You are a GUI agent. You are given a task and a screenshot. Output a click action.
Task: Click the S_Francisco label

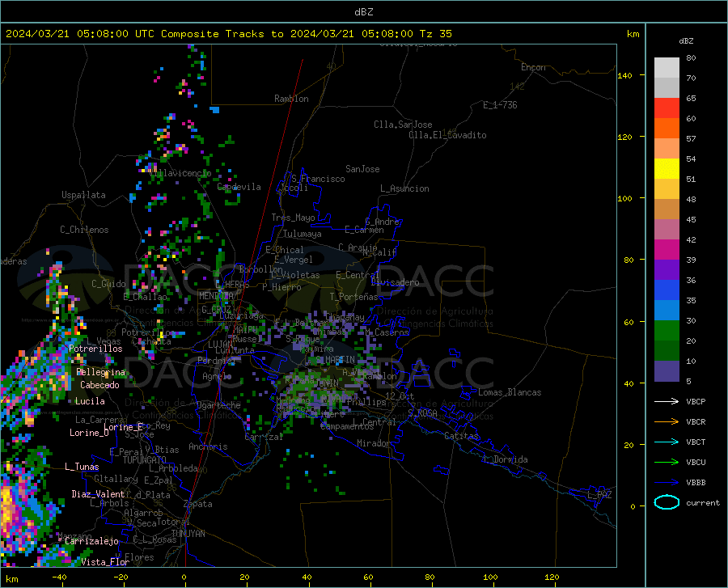point(318,179)
